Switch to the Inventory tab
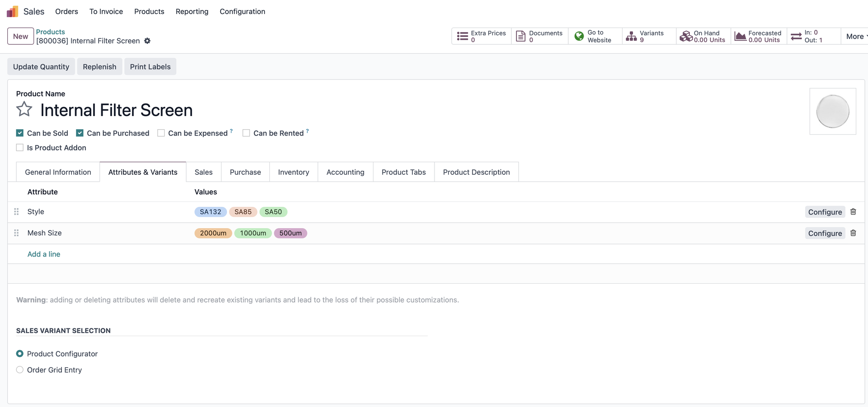 click(293, 172)
